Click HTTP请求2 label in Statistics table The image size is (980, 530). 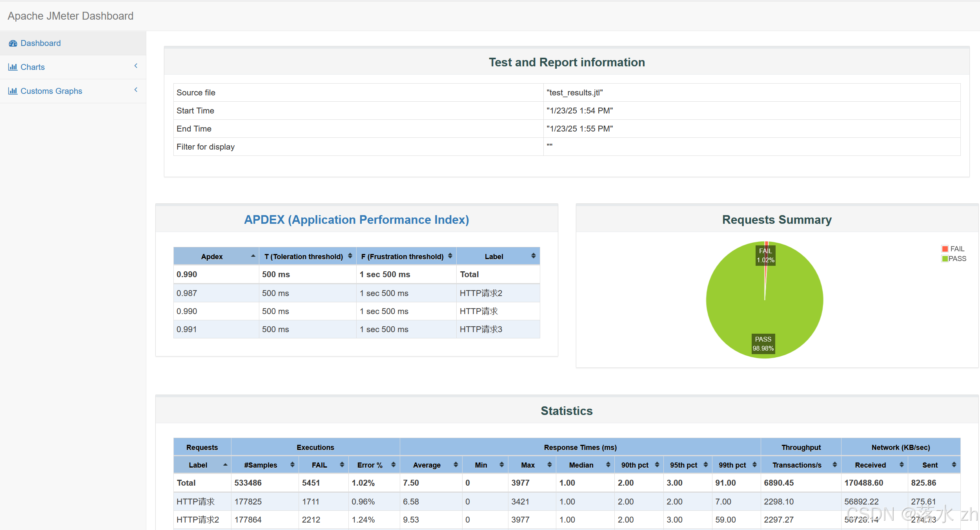click(x=198, y=520)
